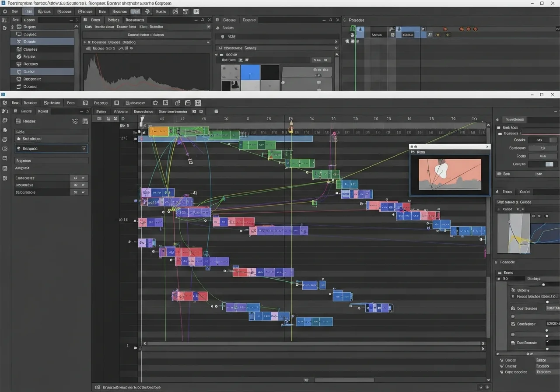Switch to the Reoseots tab in the upper panel
The image size is (560, 392).
coord(135,20)
